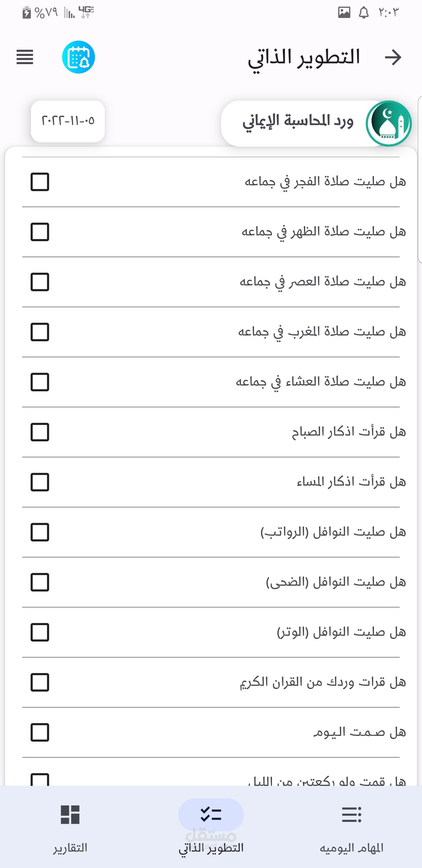Select the ورد المحاسبة الإيماني button
The height and width of the screenshot is (868, 422).
[x=297, y=122]
